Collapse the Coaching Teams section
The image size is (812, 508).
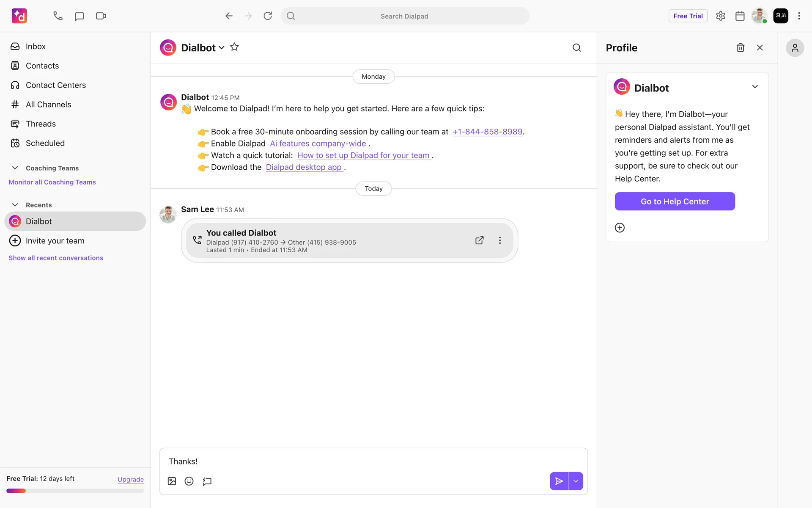(15, 168)
